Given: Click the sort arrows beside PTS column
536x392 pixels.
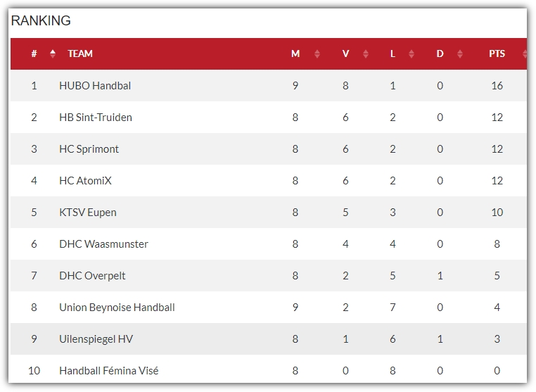Looking at the screenshot, I should [524, 53].
